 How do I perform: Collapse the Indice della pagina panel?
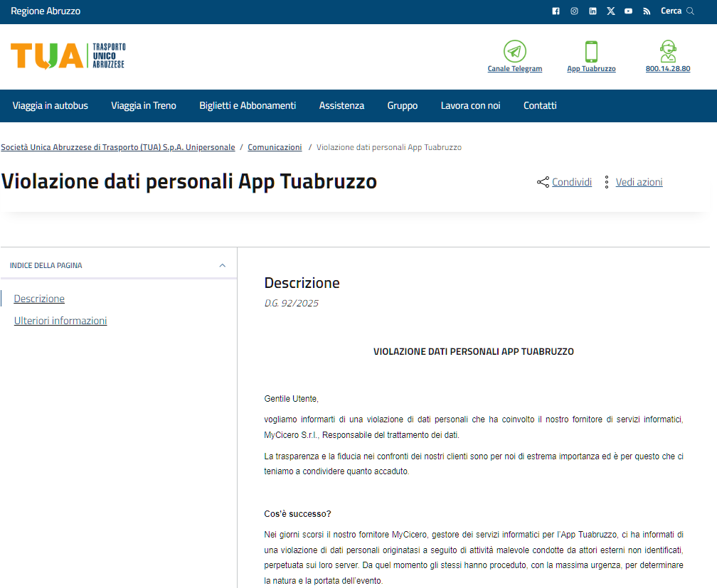coord(222,265)
